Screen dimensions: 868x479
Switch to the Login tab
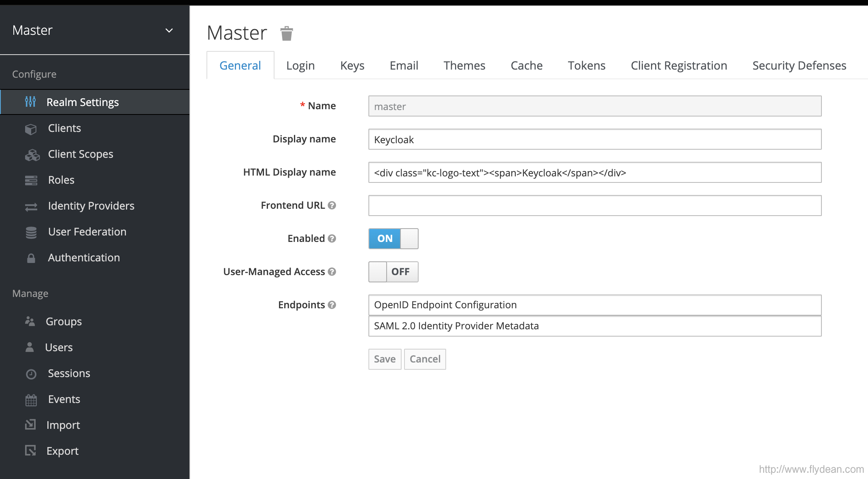(x=300, y=66)
